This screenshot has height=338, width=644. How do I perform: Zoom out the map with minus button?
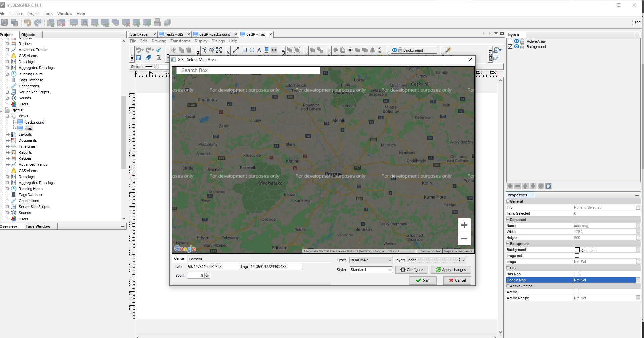[464, 239]
